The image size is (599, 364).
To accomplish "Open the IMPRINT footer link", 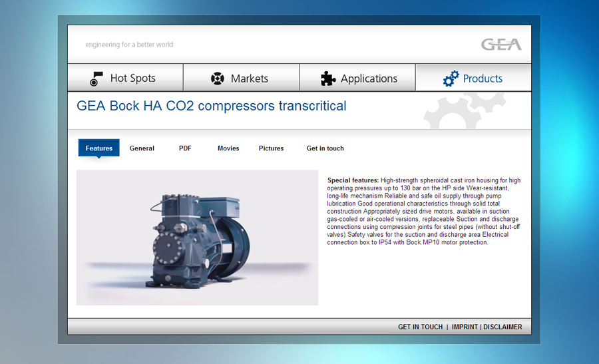I will coord(465,327).
